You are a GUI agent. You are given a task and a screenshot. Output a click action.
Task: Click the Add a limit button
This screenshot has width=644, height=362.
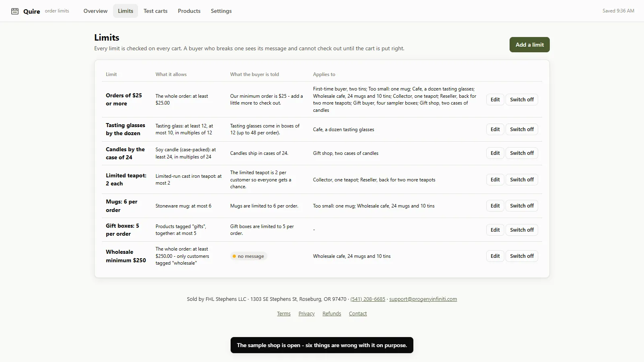[x=529, y=45]
